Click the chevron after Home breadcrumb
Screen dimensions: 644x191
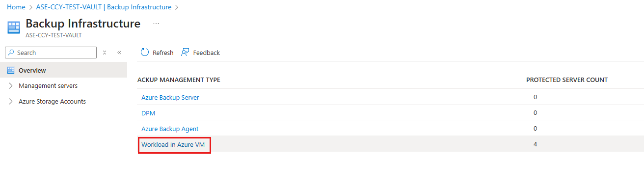tap(31, 7)
